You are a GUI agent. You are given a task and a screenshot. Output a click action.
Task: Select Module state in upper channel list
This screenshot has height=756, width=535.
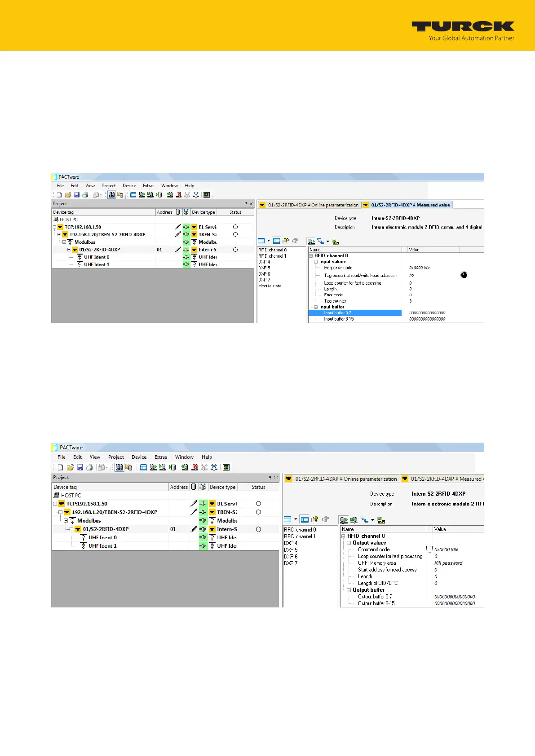click(270, 286)
